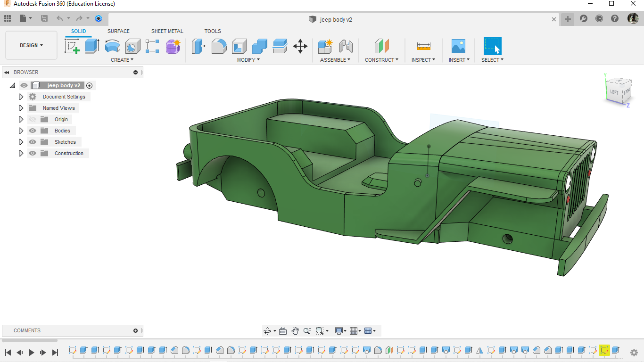This screenshot has height=362, width=644.
Task: Expand the Sketches folder
Action: tap(21, 142)
